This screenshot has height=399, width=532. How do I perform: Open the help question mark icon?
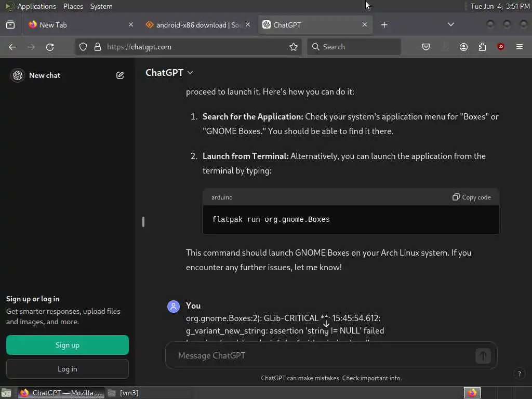pyautogui.click(x=519, y=374)
